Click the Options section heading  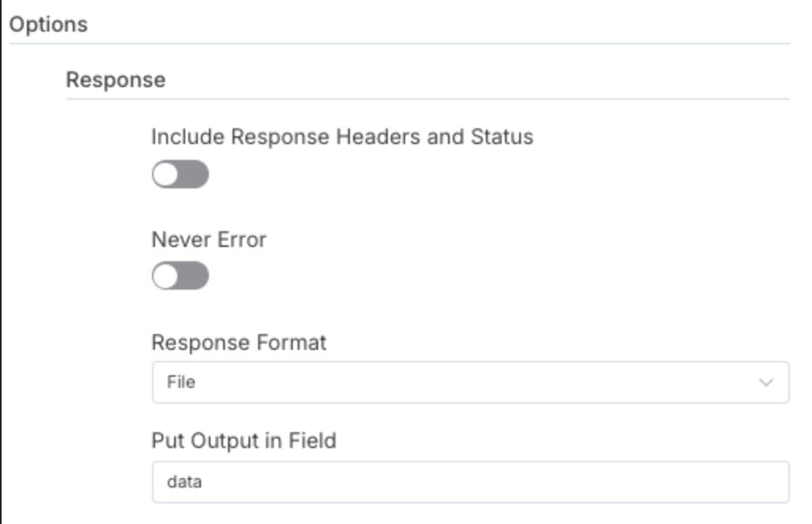click(48, 24)
